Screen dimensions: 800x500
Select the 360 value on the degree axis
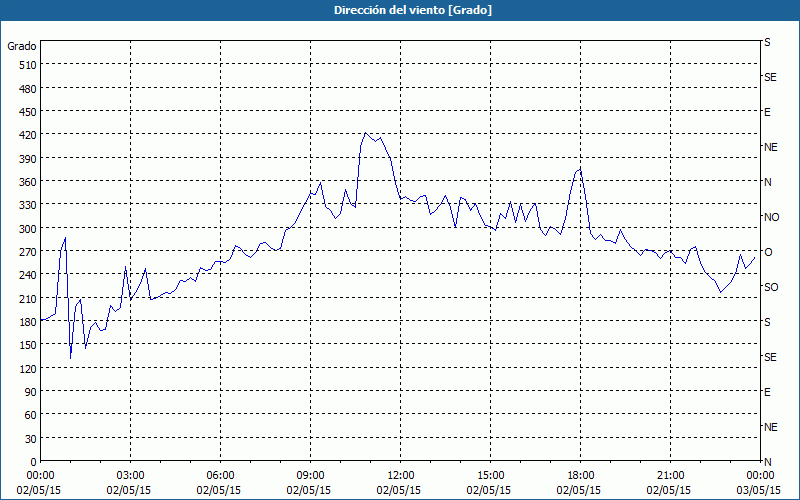(29, 182)
